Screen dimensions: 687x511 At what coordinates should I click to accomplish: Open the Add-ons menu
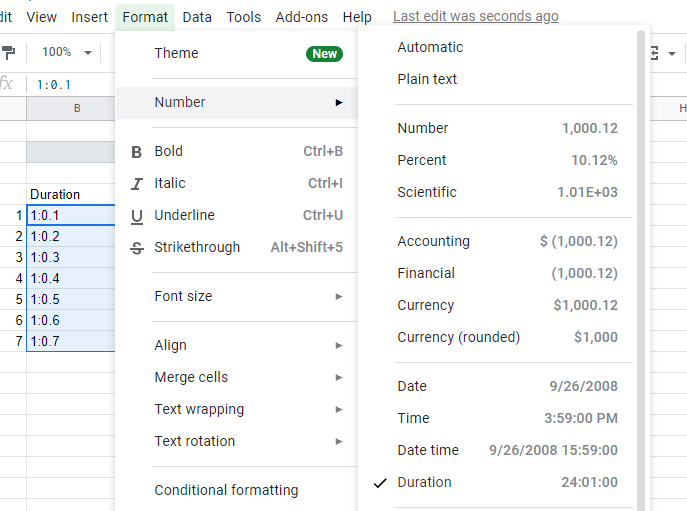click(x=301, y=17)
